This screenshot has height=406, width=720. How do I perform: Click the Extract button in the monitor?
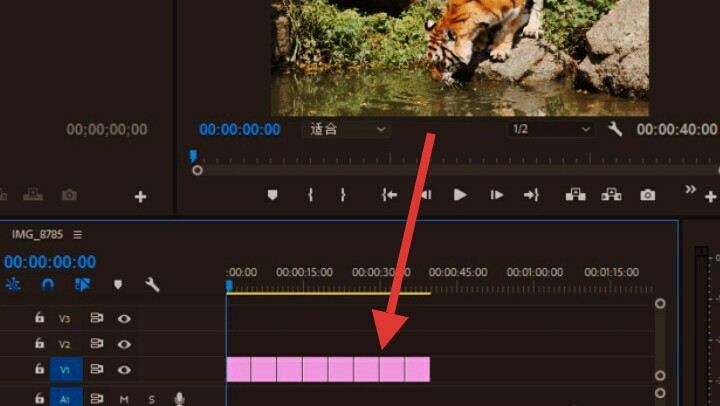(611, 195)
